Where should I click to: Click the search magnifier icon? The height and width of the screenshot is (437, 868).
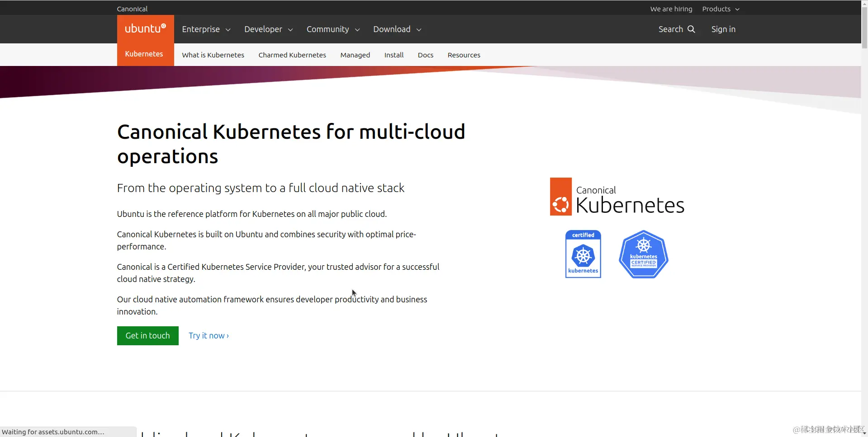click(x=691, y=29)
